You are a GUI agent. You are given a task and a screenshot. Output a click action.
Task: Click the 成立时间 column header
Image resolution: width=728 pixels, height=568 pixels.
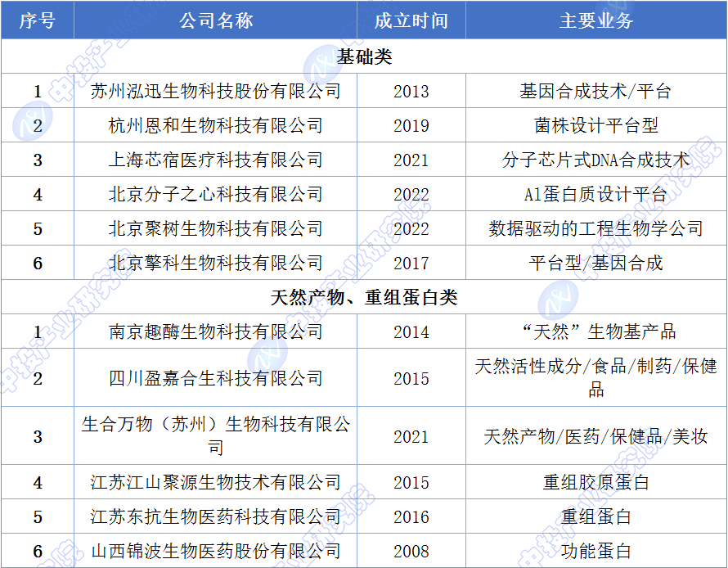coord(411,21)
